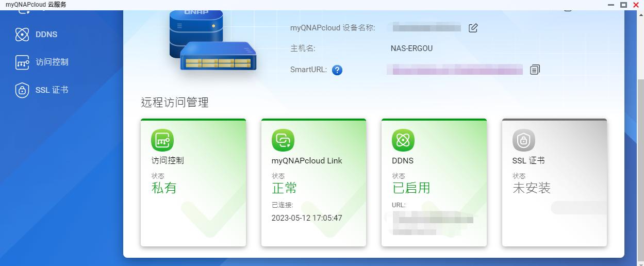Click the DDNS atom icon in sidebar
Screen dimensions: 644x266
(x=22, y=35)
